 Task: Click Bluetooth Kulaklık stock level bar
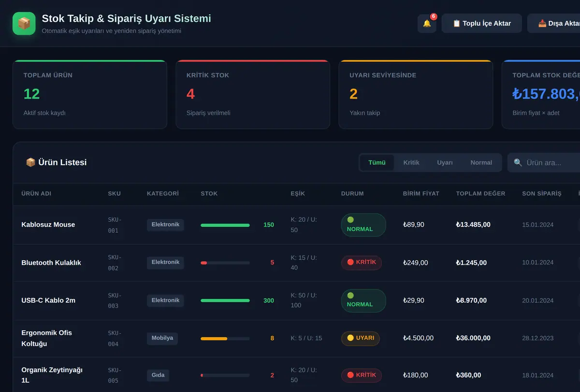click(225, 263)
